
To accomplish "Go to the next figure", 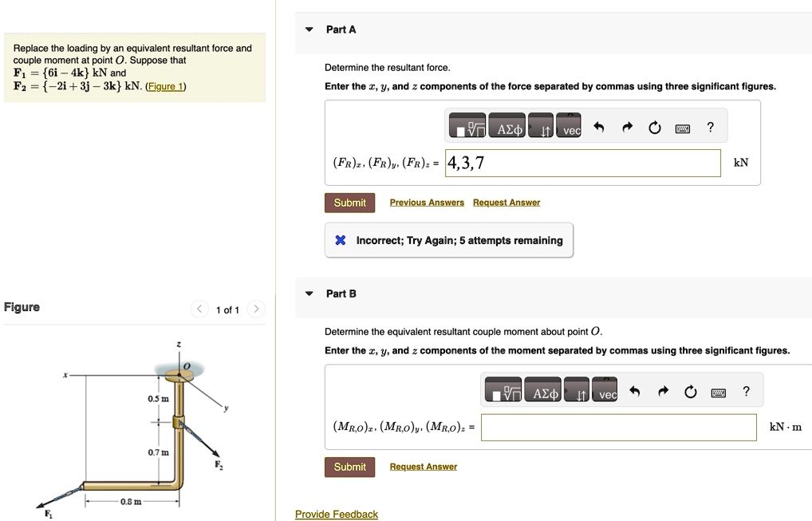I will pos(255,310).
